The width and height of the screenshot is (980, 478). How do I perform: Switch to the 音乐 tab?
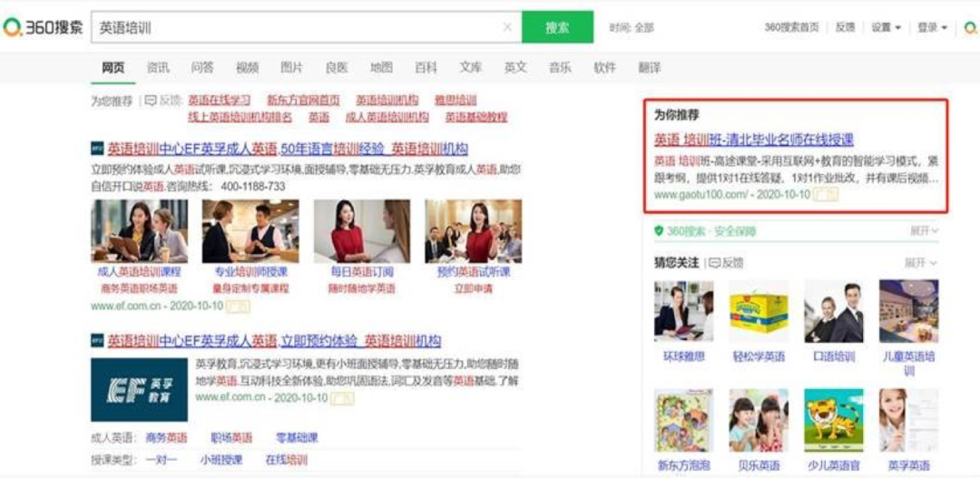[x=560, y=68]
